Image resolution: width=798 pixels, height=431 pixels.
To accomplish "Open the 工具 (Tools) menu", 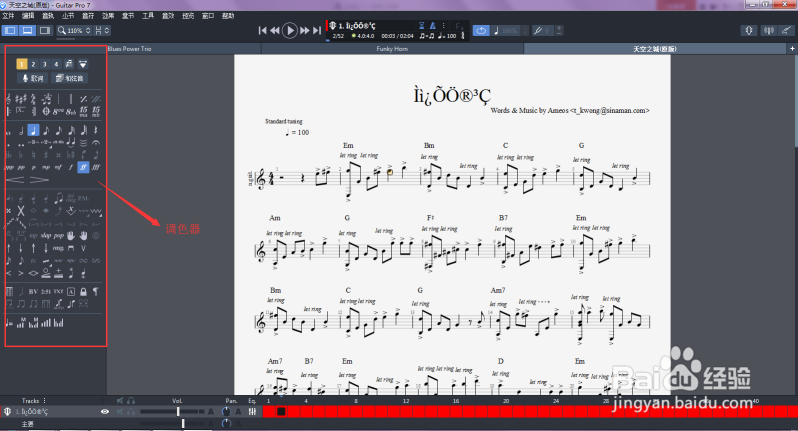I will [148, 16].
